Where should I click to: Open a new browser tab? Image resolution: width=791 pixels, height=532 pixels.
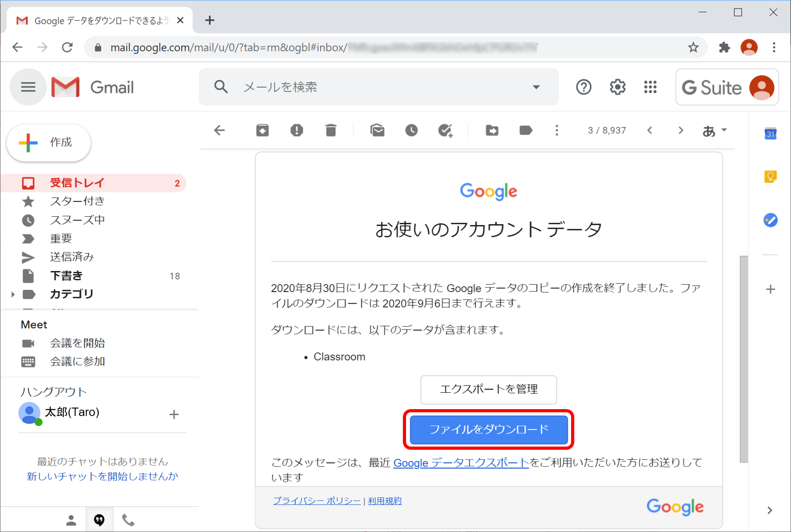[x=210, y=20]
